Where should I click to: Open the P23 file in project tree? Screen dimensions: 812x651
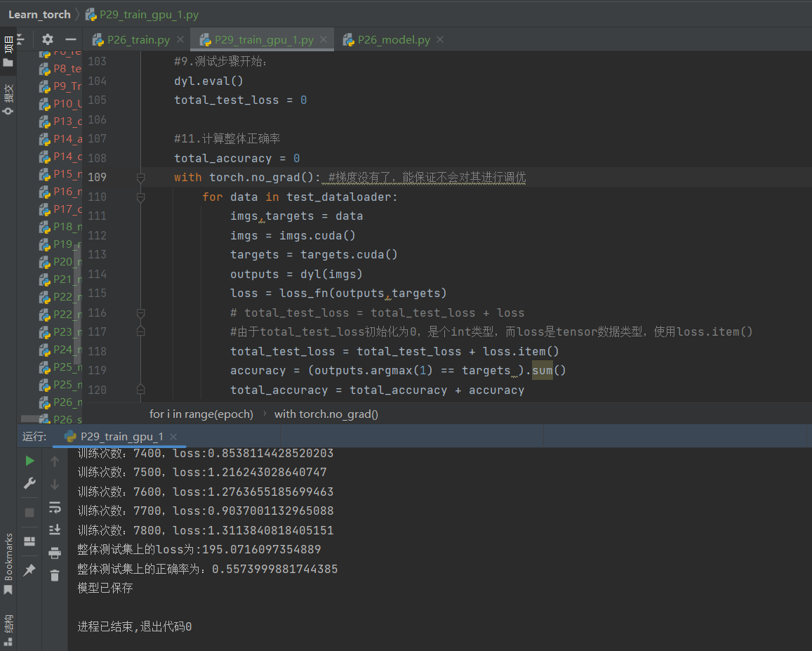click(x=60, y=331)
